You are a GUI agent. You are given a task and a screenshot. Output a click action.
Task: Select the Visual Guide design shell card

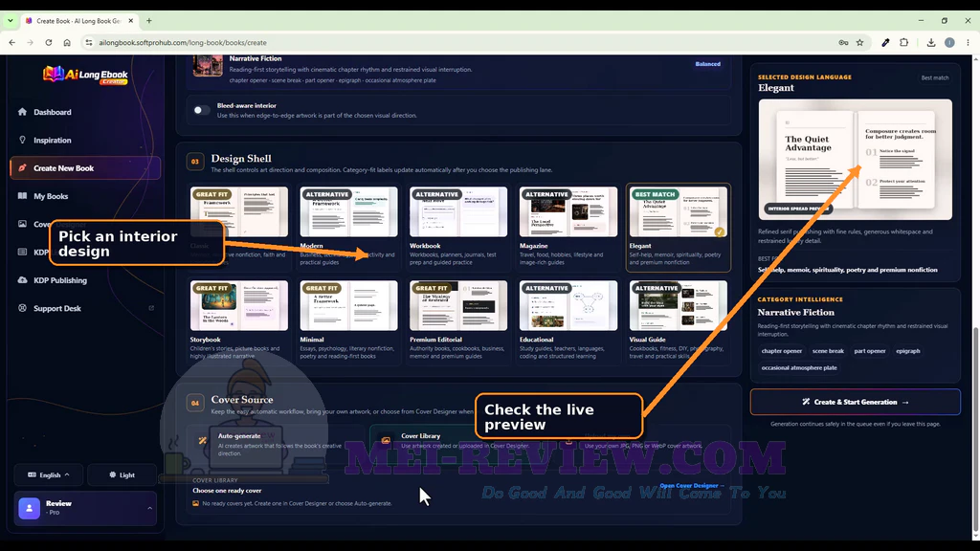pos(679,321)
